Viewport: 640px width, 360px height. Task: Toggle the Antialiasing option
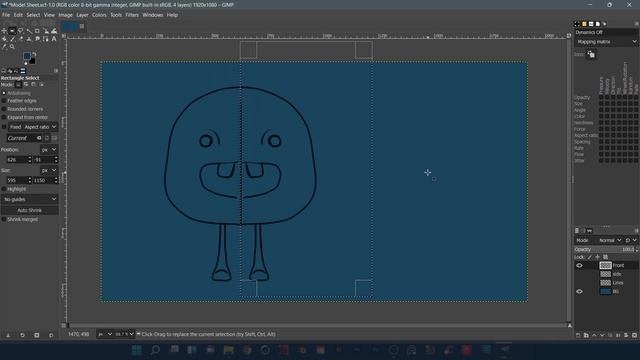(4, 93)
